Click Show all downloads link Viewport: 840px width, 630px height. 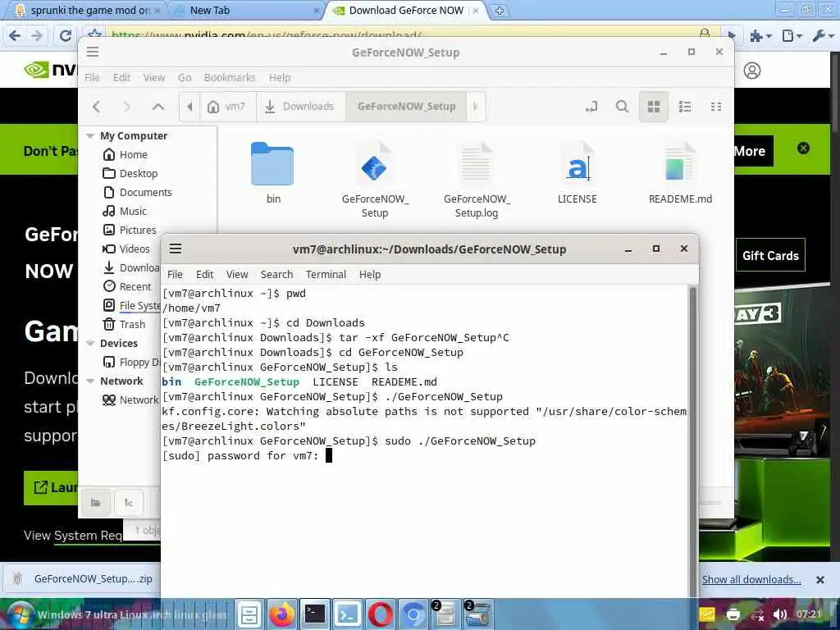tap(751, 579)
